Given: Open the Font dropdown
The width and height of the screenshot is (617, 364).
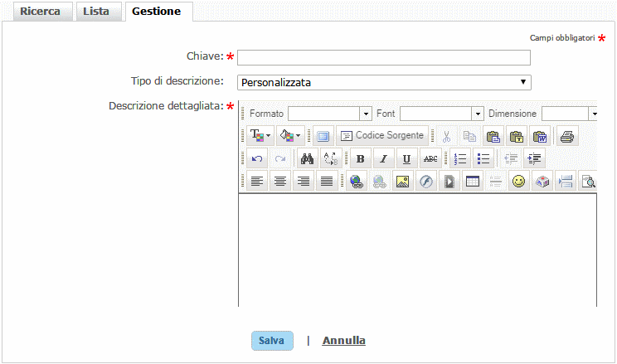Looking at the screenshot, I should [441, 114].
